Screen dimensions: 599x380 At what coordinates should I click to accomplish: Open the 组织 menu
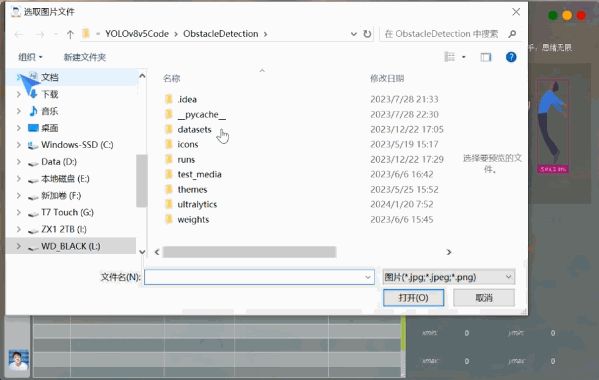coord(30,57)
